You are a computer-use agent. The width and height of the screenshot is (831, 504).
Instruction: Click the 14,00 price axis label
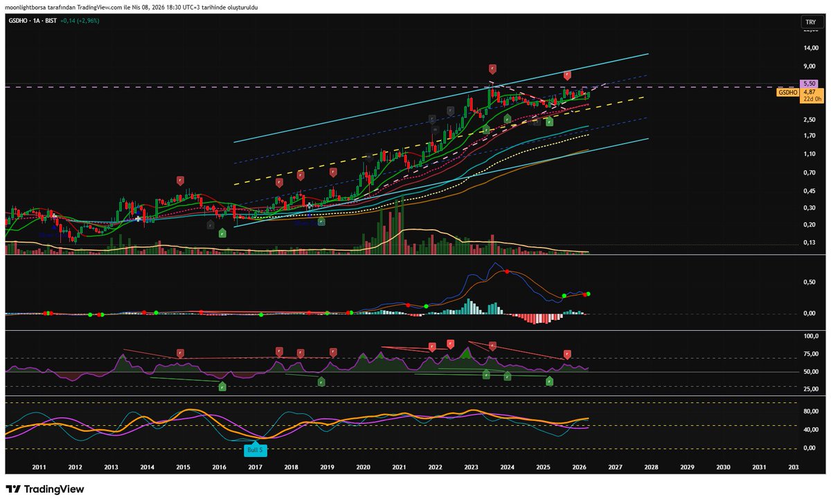(x=810, y=48)
